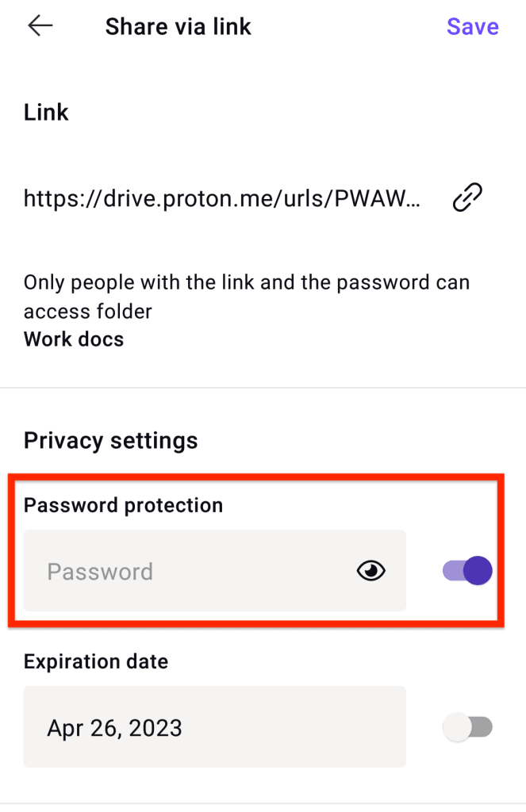Enable the expiration date switch

coord(466,726)
